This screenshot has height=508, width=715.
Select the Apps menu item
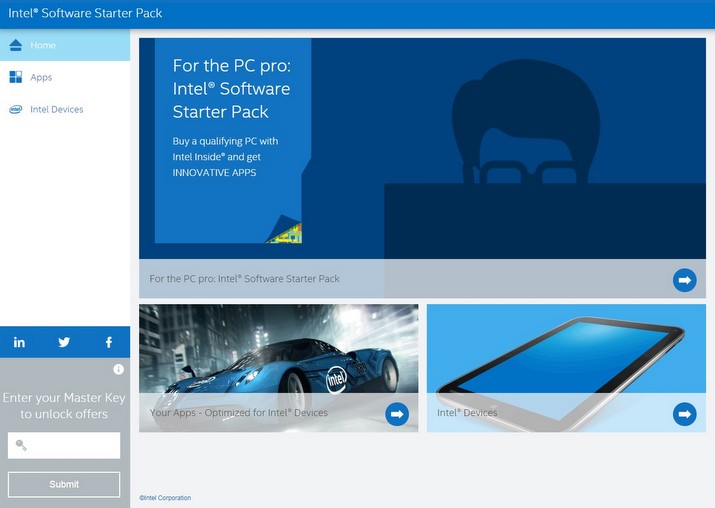tap(41, 77)
